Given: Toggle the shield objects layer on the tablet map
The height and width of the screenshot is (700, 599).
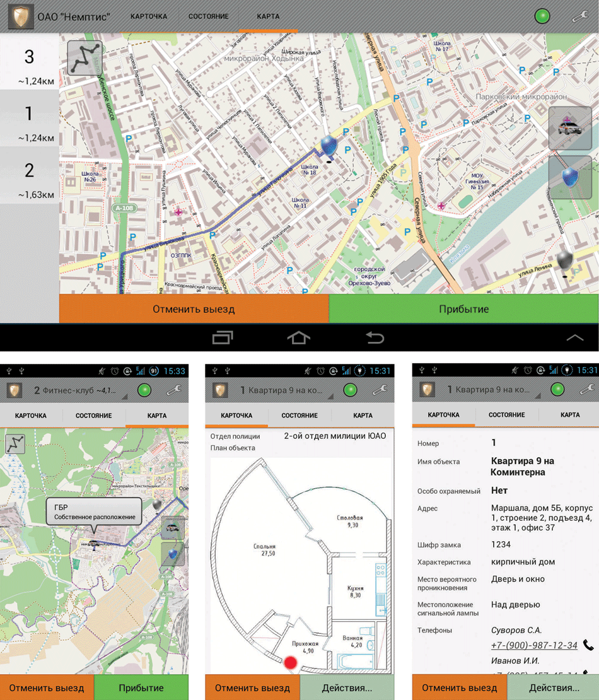Looking at the screenshot, I should (x=569, y=177).
